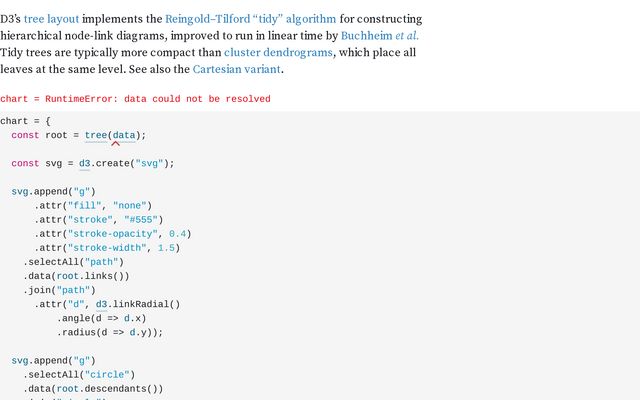
Task: Click the "none" fill value string
Action: pyautogui.click(x=135, y=205)
